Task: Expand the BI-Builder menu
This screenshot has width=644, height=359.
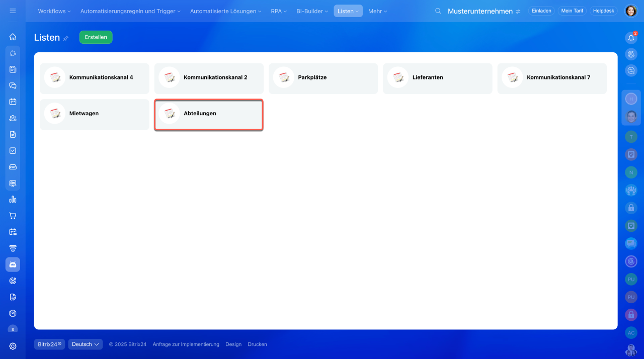Action: (x=312, y=11)
